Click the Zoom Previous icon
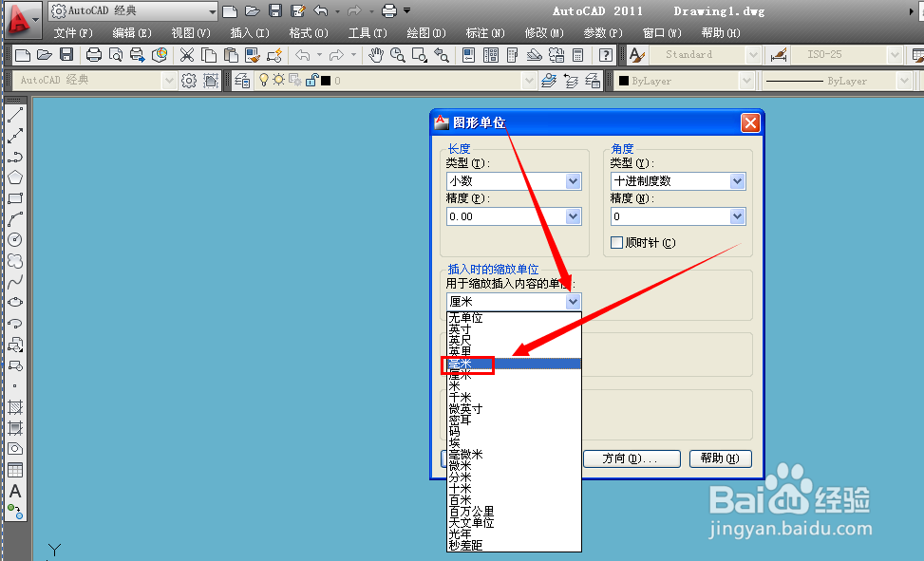The image size is (924, 561). tap(441, 55)
